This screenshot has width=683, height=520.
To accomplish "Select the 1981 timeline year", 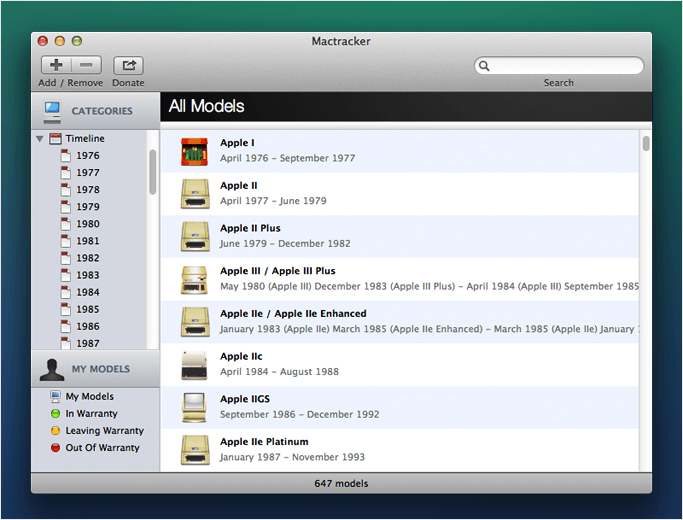I will point(88,241).
